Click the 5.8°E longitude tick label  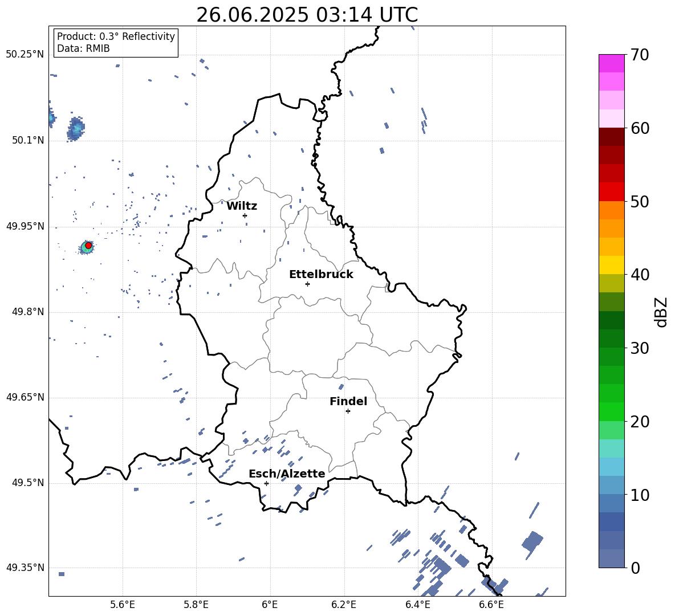tap(196, 605)
